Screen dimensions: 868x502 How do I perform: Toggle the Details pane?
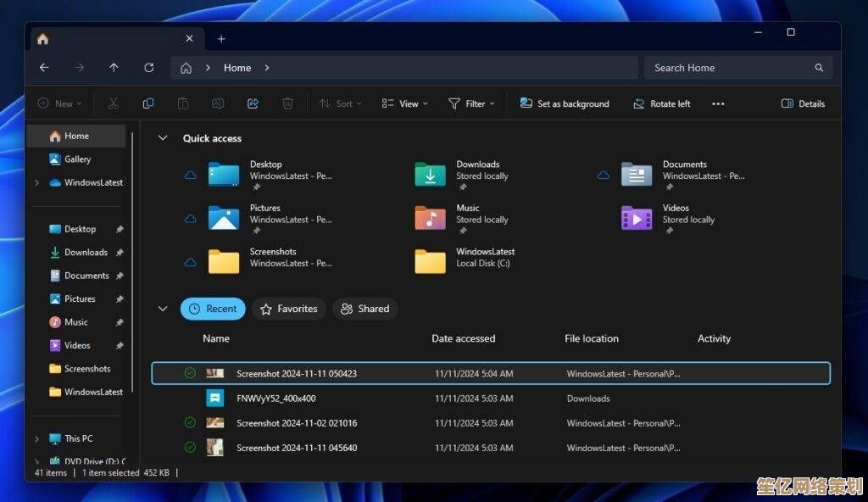click(802, 103)
